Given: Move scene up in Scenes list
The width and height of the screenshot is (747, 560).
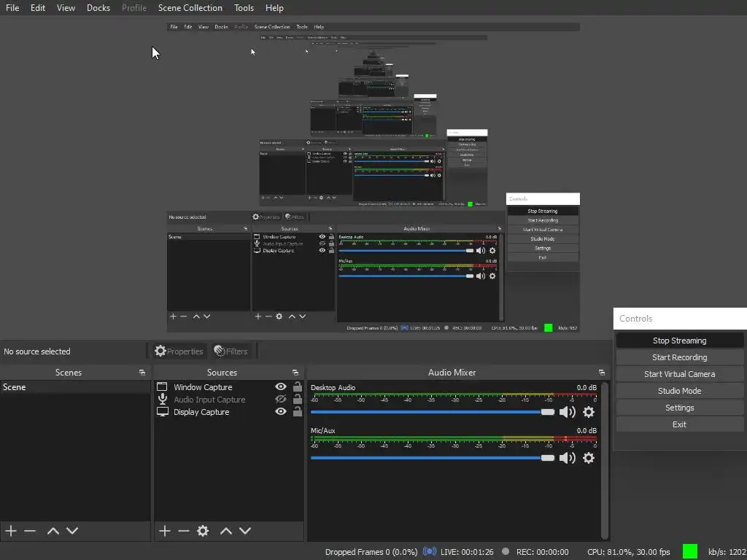Looking at the screenshot, I should (53, 531).
